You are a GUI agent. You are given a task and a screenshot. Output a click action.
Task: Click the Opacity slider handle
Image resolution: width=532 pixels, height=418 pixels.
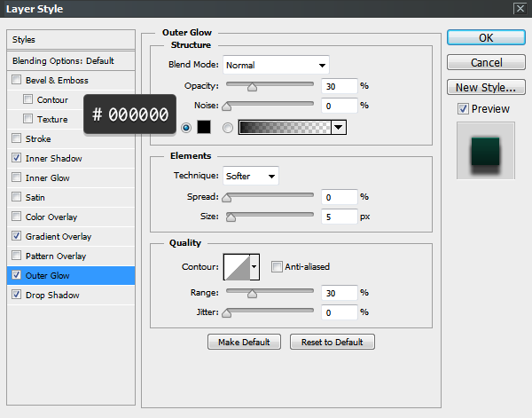pos(252,87)
